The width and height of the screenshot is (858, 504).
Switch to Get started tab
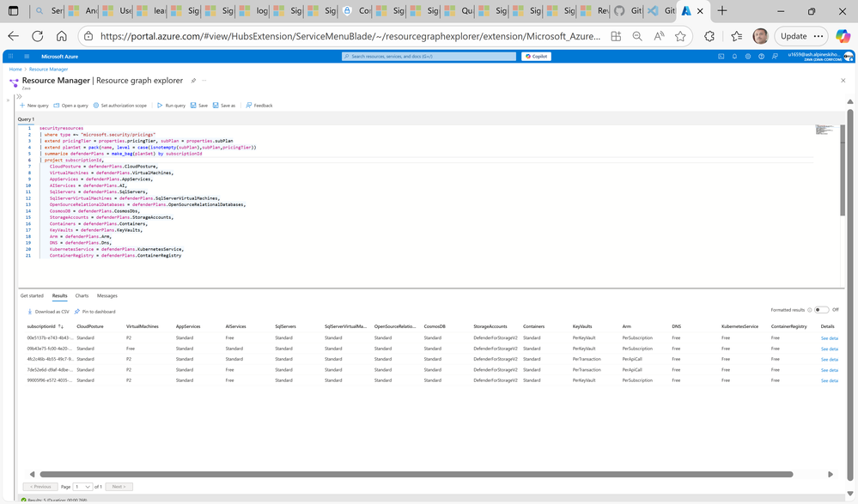[32, 295]
